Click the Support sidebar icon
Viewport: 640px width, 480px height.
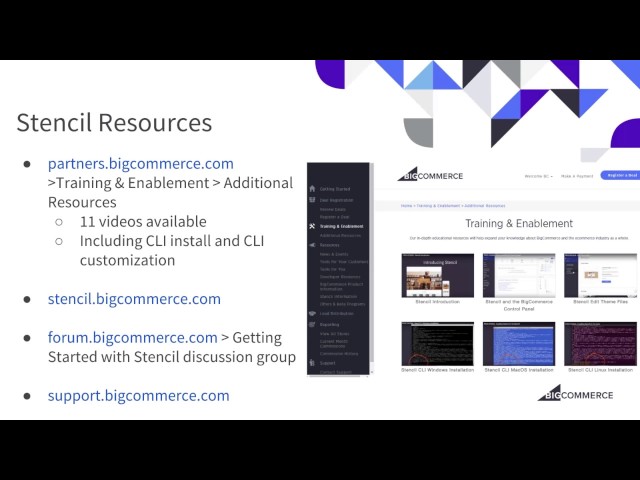(312, 362)
